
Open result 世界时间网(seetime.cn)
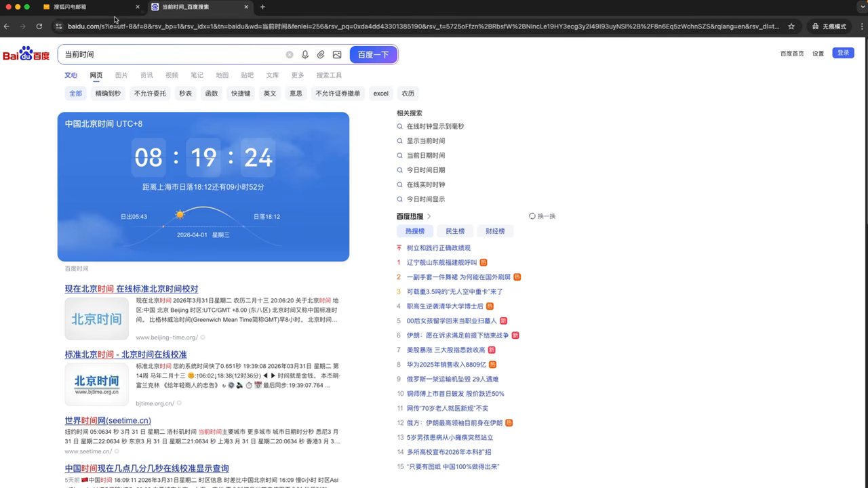coord(108,421)
